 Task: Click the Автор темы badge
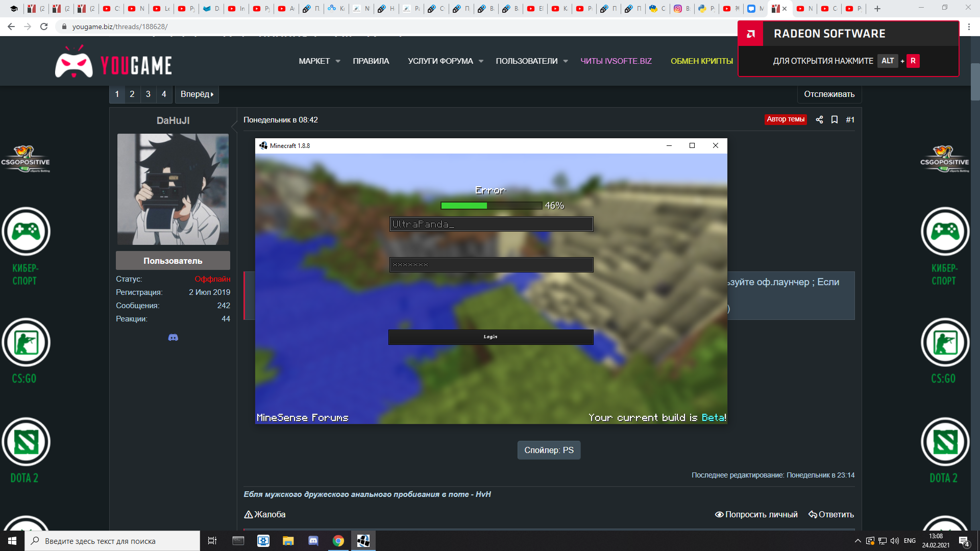pyautogui.click(x=786, y=119)
